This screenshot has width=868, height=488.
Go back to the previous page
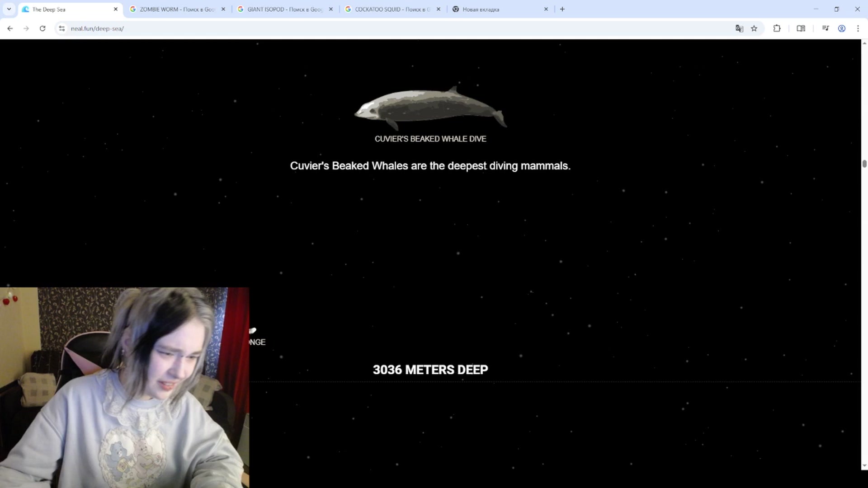[x=10, y=28]
